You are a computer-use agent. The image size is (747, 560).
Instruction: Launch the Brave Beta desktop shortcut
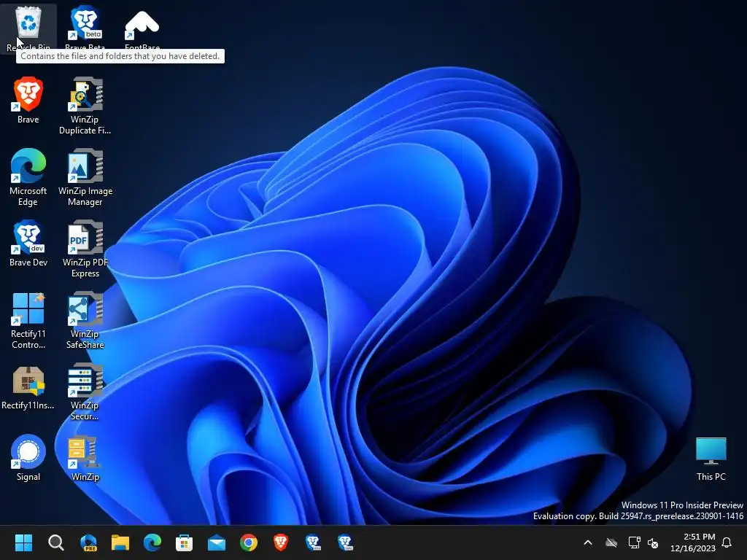pos(85,27)
